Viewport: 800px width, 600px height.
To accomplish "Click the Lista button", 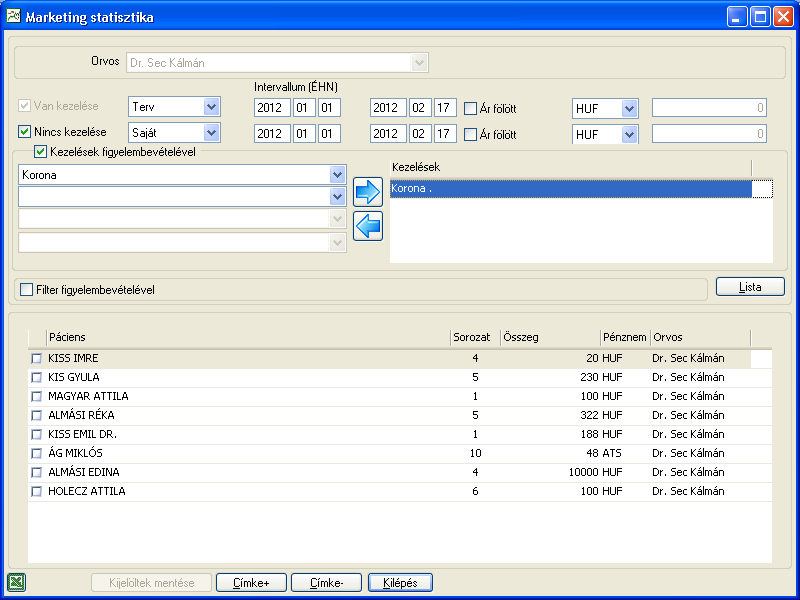I will tap(750, 287).
